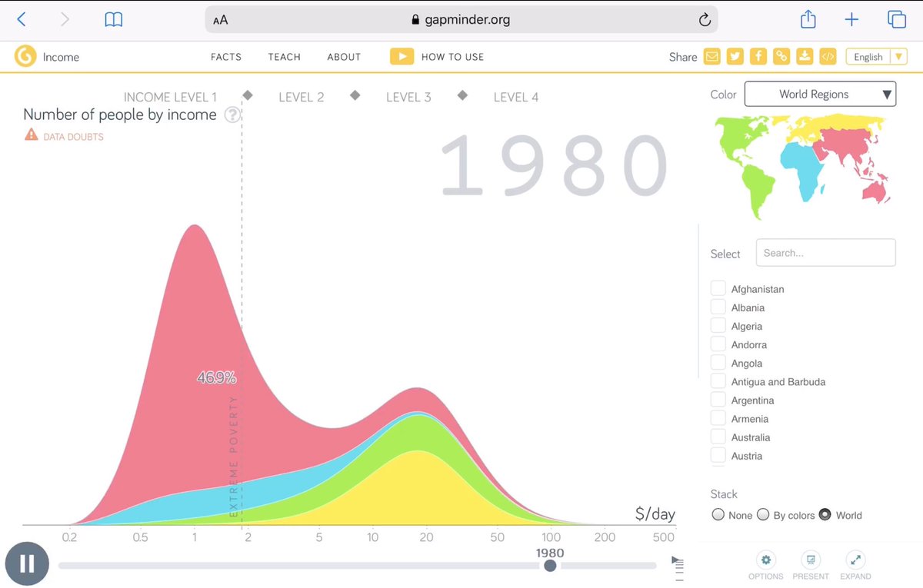This screenshot has height=588, width=923.
Task: Focus the country Search field
Action: (x=825, y=253)
